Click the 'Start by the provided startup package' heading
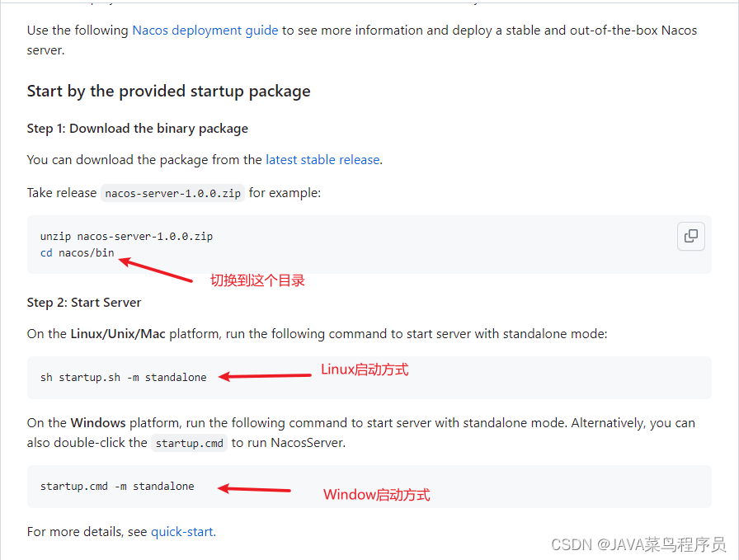Screen dimensions: 739x560 coord(169,91)
